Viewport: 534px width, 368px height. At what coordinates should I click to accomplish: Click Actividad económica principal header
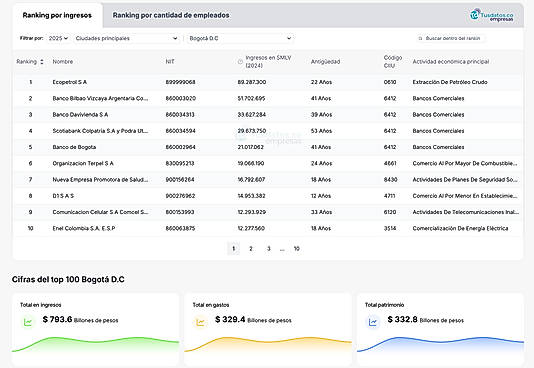(x=451, y=62)
